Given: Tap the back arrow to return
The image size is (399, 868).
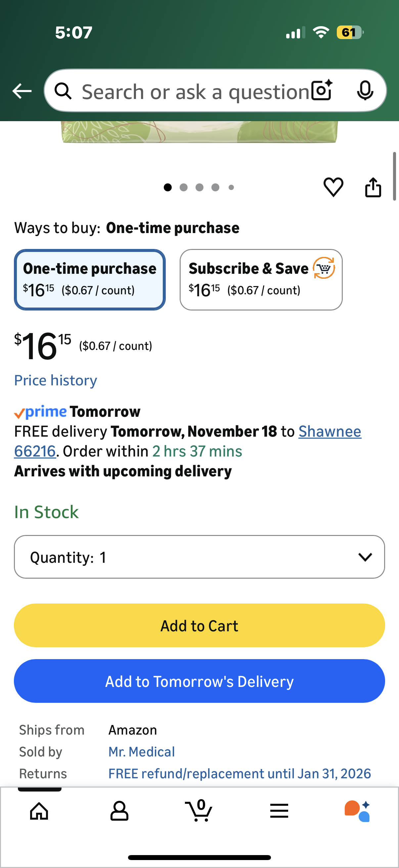Looking at the screenshot, I should (22, 90).
